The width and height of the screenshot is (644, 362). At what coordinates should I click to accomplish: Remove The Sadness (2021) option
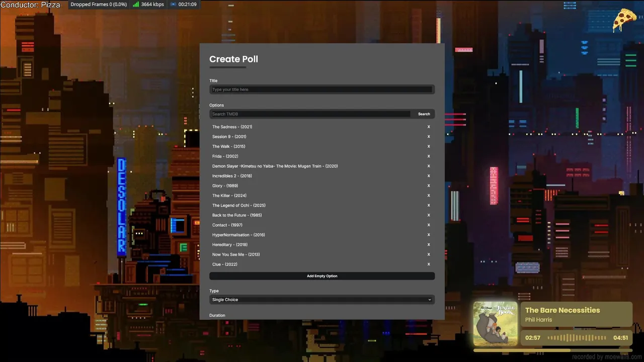[429, 127]
